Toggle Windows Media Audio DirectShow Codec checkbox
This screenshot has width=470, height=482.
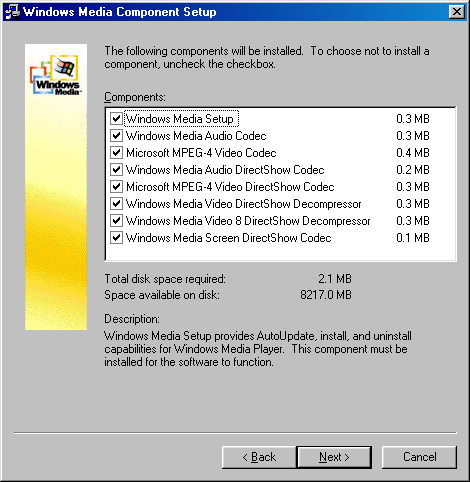tap(116, 170)
